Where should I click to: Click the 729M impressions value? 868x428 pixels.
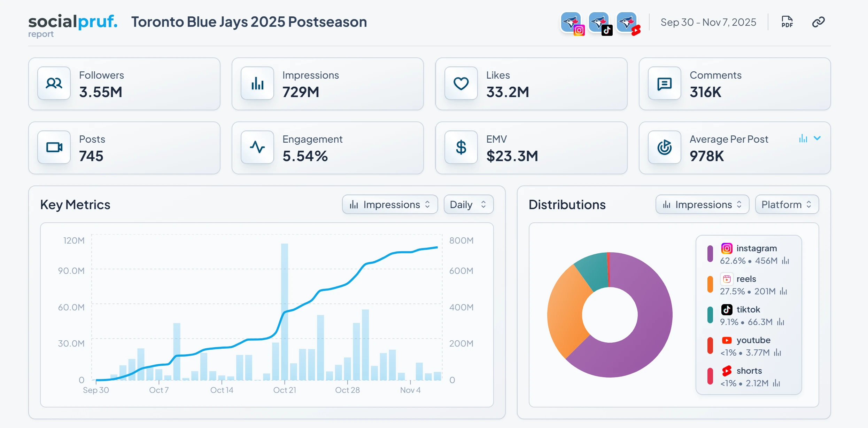click(301, 92)
